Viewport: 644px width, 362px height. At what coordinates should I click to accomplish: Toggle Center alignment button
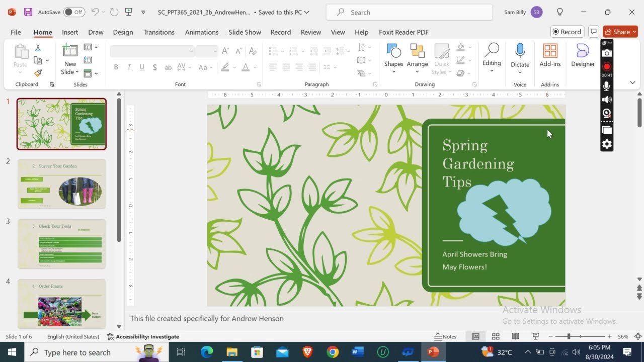pos(286,67)
